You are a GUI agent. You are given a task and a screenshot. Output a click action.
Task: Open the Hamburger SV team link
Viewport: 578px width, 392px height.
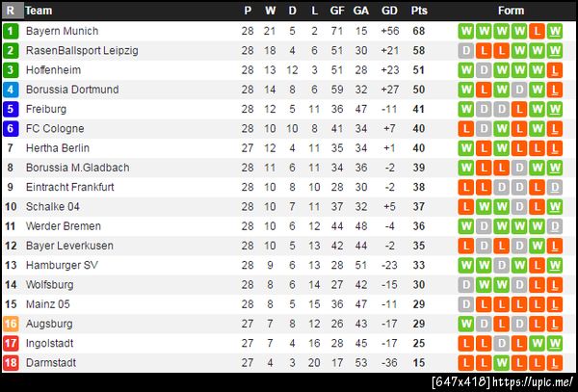(62, 265)
